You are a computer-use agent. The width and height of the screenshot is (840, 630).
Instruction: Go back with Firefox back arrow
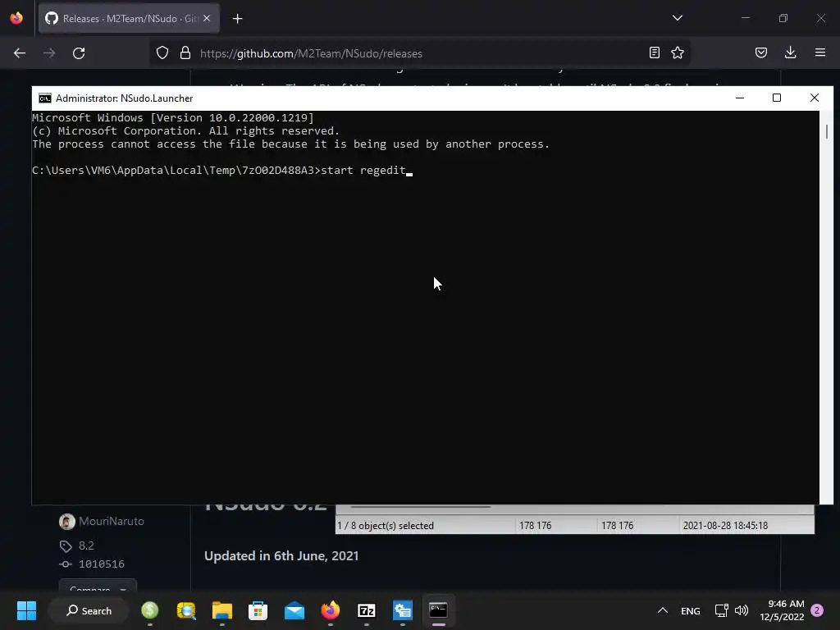point(20,53)
